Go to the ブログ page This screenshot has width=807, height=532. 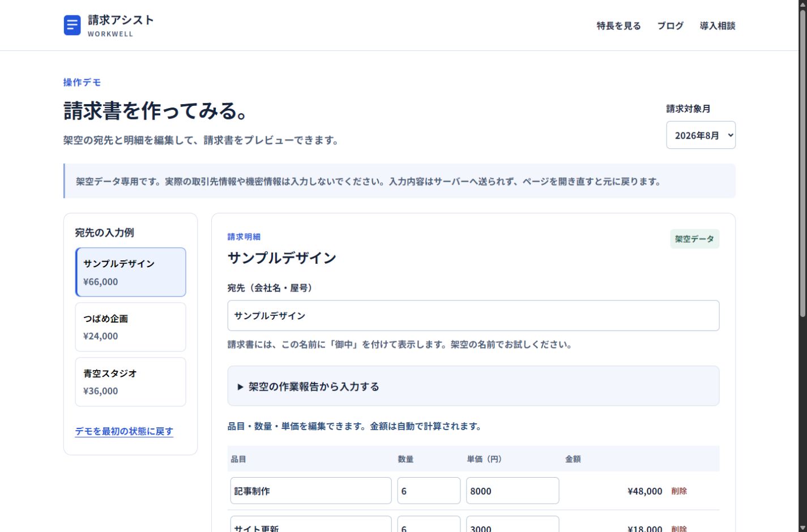pyautogui.click(x=670, y=25)
